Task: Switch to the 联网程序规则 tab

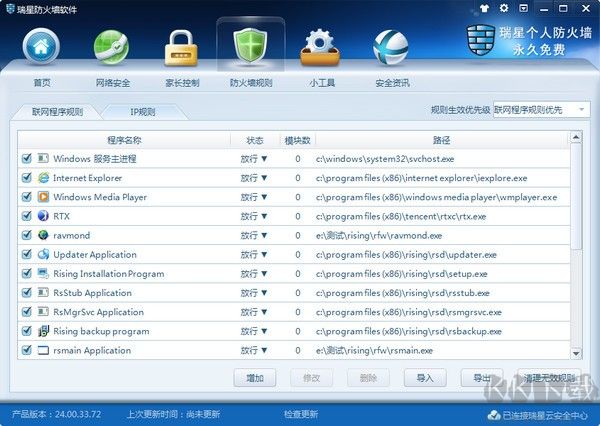Action: tap(57, 112)
